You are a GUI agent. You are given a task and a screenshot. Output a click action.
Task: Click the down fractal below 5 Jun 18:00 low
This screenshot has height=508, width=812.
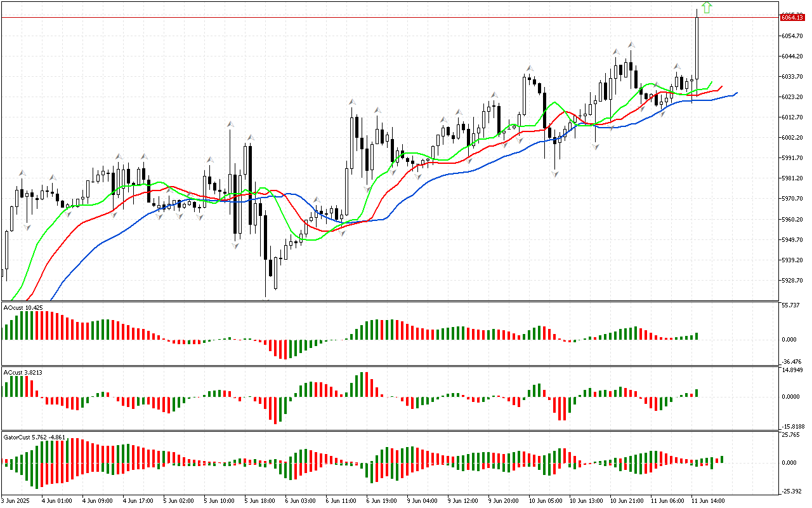(x=266, y=302)
